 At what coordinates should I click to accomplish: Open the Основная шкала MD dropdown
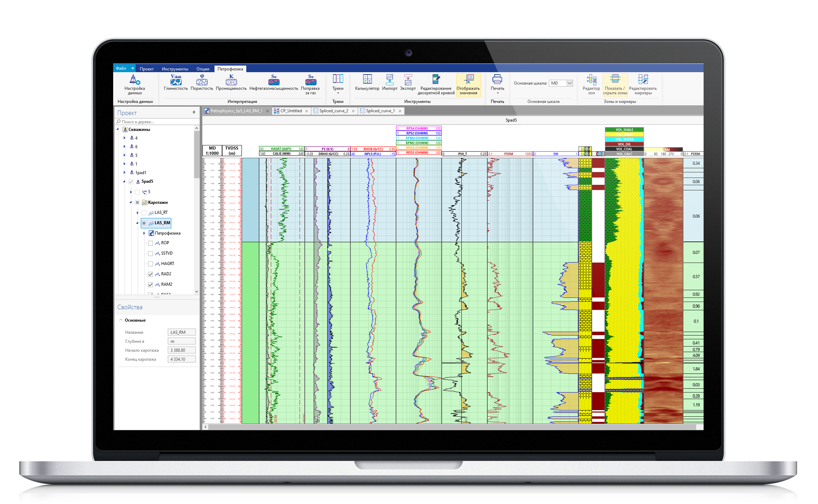(570, 83)
